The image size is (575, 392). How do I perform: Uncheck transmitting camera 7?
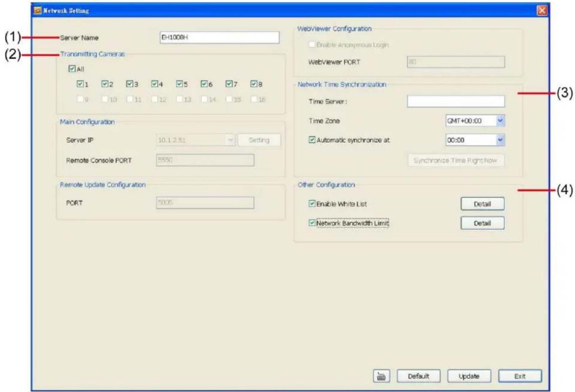pos(228,84)
